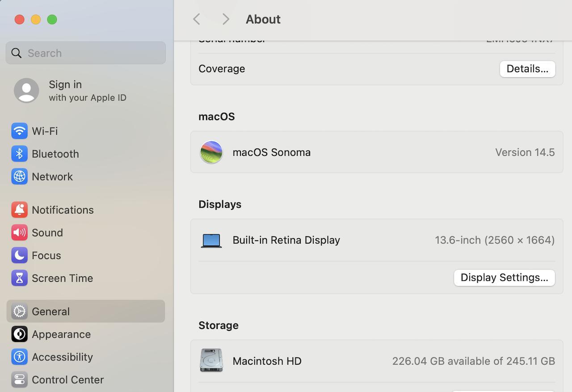Open Screen Time hourglass icon

pyautogui.click(x=19, y=278)
